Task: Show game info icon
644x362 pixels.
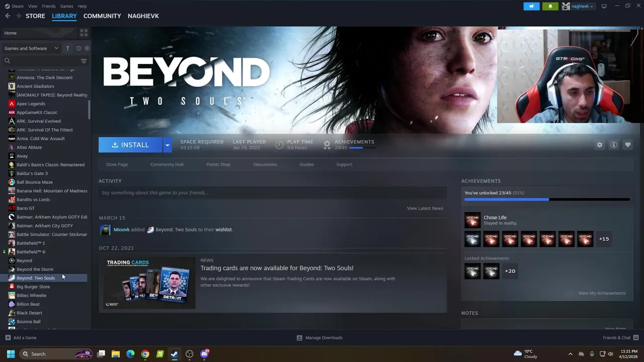Action: point(614,145)
